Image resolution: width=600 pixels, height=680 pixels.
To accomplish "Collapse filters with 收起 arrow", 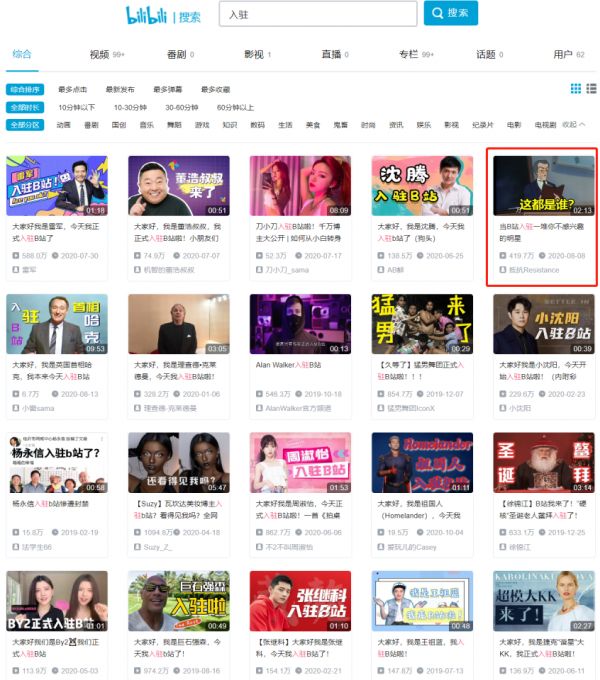I will (574, 125).
